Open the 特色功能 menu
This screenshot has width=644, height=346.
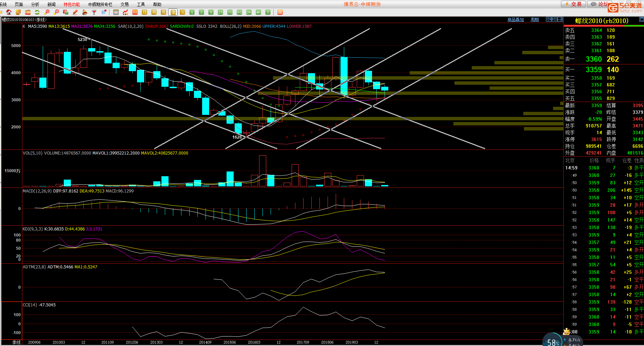pos(72,4)
